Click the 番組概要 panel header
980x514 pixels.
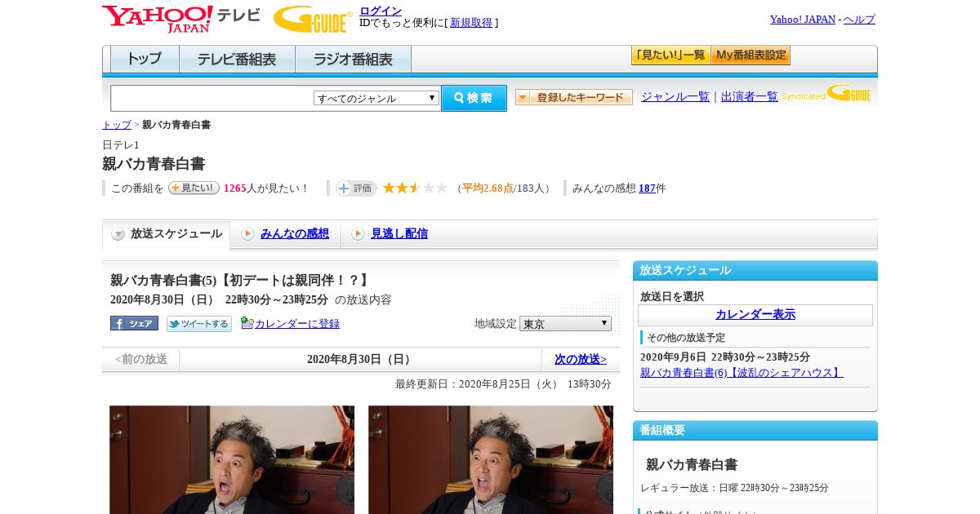(x=755, y=430)
